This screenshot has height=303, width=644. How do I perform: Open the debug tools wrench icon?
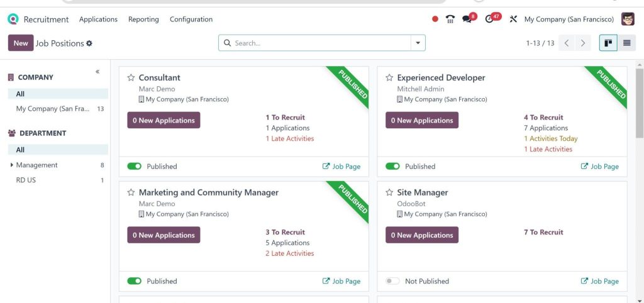[x=513, y=19]
